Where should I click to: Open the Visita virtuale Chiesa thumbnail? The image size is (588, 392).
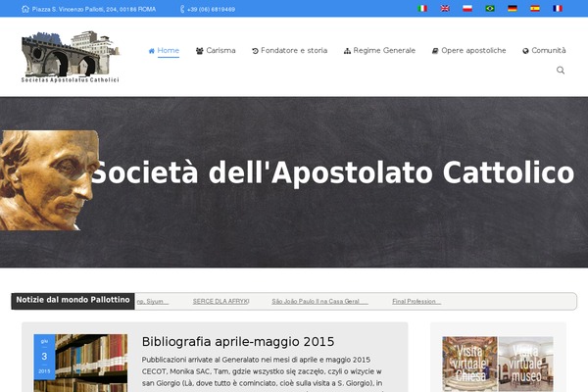(469, 364)
